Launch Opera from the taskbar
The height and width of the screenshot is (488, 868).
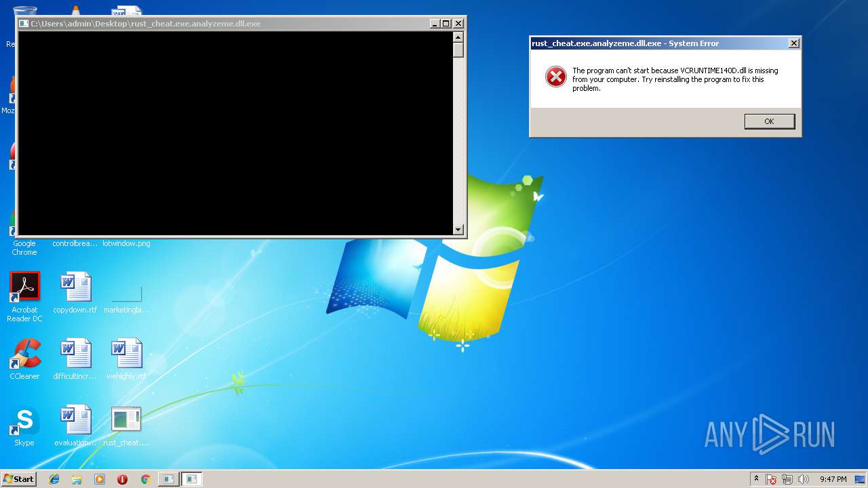(x=122, y=479)
